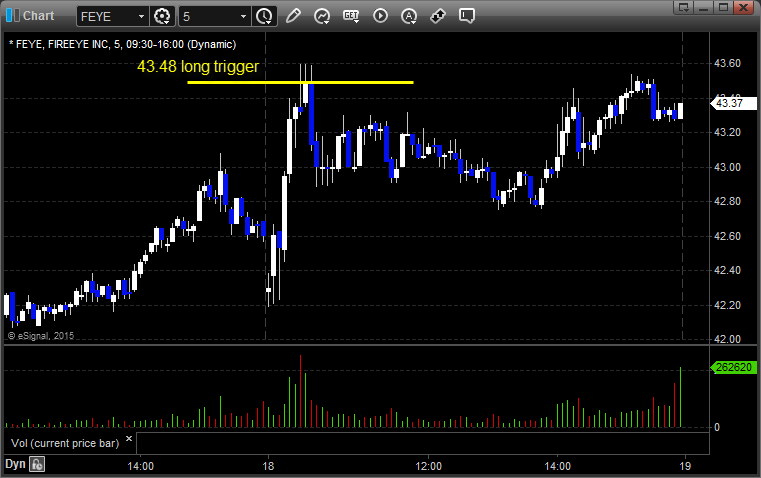The height and width of the screenshot is (478, 761).
Task: Click the 12:00 time axis label
Action: [429, 466]
